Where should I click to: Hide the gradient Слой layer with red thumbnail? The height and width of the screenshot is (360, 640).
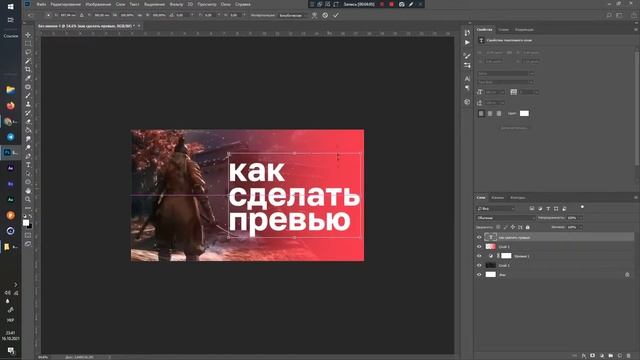pyautogui.click(x=479, y=247)
